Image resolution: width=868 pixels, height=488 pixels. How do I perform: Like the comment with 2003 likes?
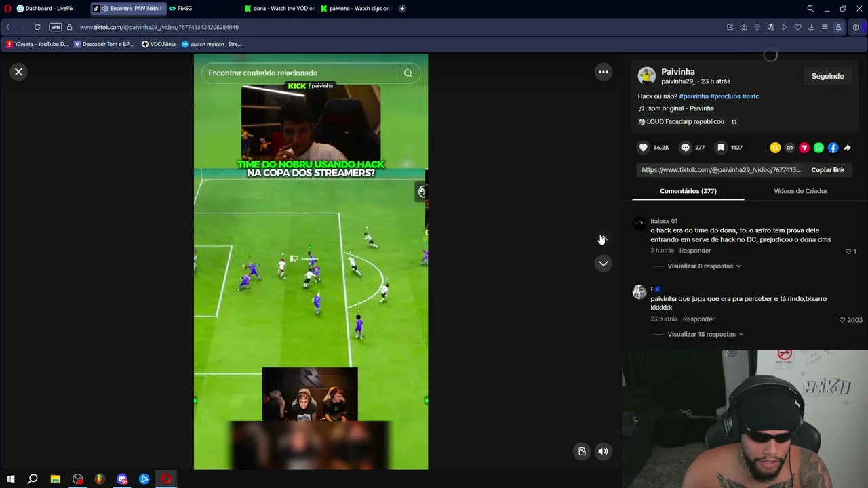click(x=842, y=320)
